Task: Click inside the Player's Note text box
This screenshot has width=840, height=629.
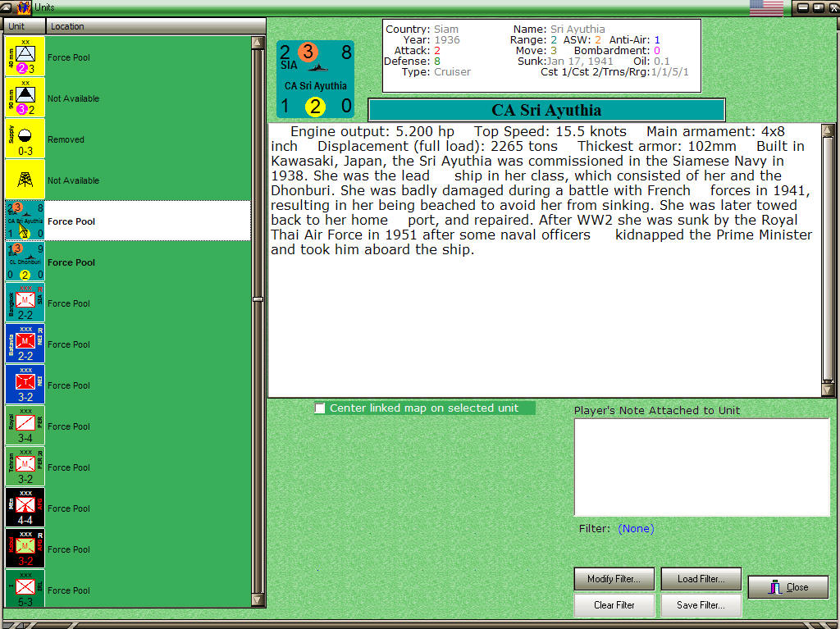Action: tap(702, 467)
